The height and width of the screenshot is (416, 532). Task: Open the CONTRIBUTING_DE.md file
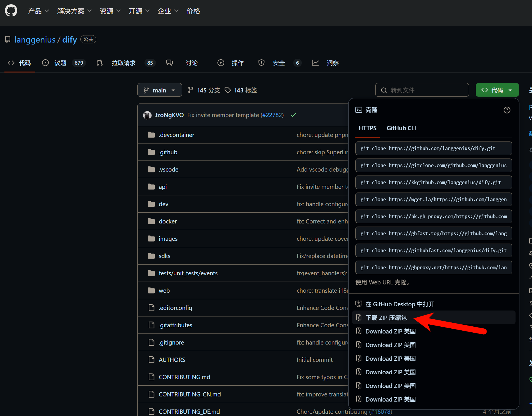(189, 411)
